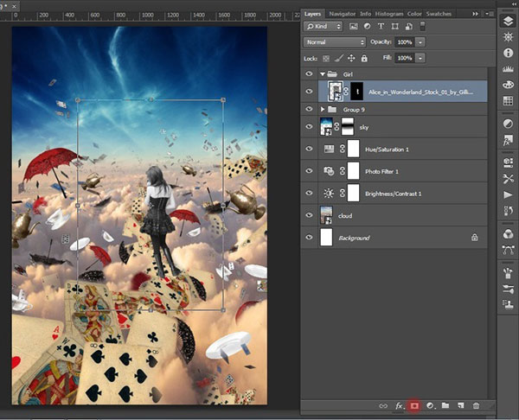Hide the Photo Filter 1 layer
519x420 pixels.
point(309,170)
